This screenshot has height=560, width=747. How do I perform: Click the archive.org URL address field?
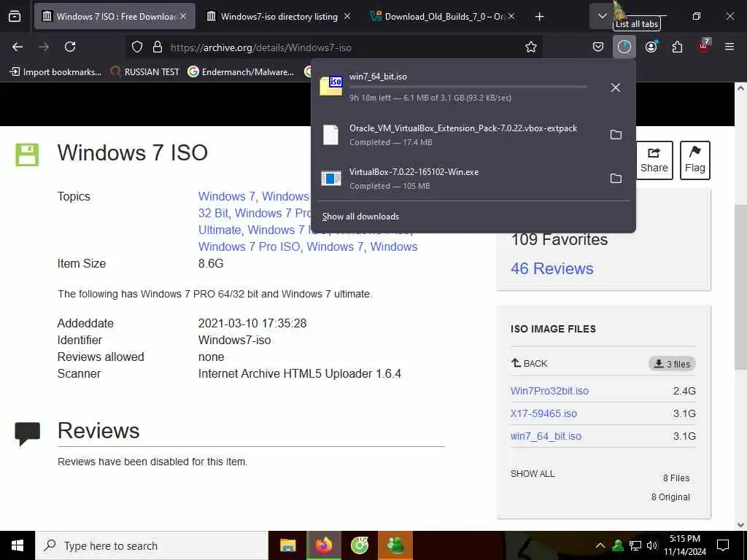(x=333, y=47)
